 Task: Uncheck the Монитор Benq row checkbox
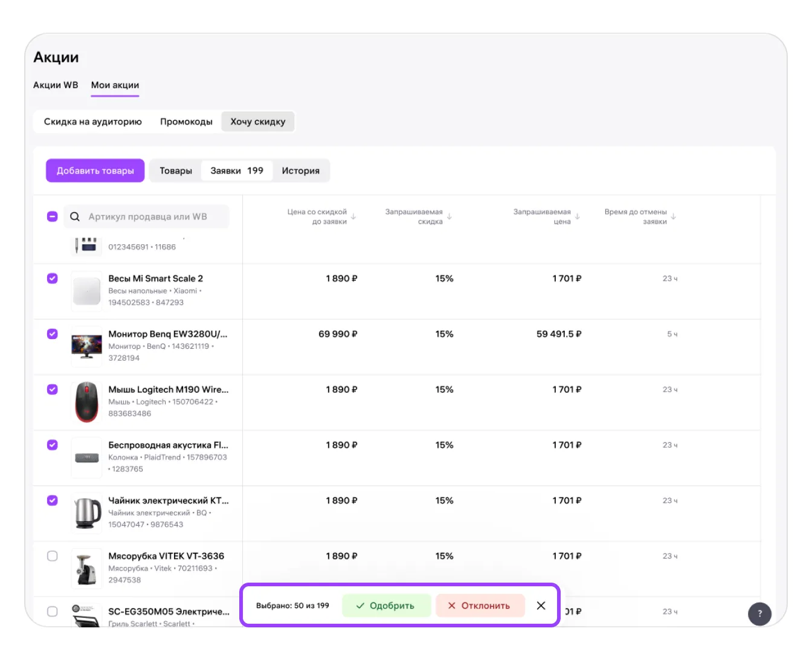[x=53, y=334]
